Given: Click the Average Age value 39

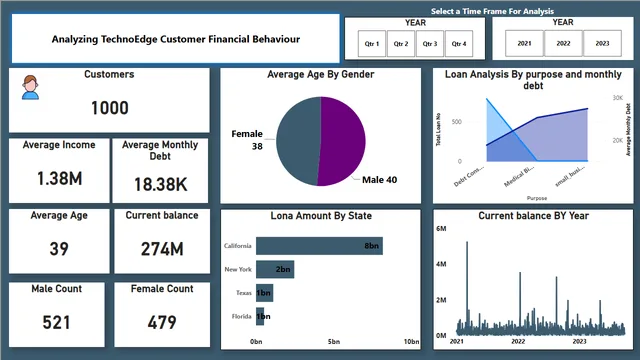Looking at the screenshot, I should [x=59, y=249].
